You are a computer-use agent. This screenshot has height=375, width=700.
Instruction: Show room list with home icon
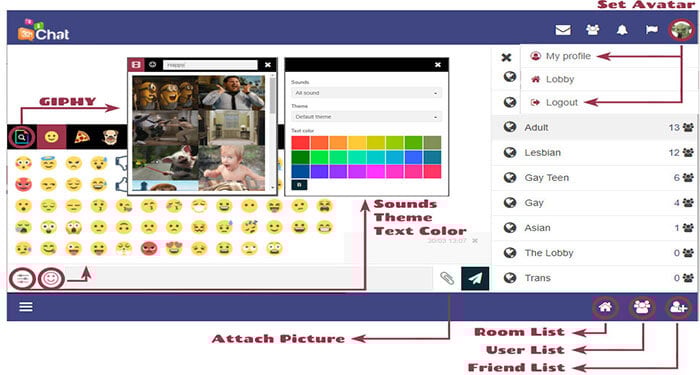[605, 307]
